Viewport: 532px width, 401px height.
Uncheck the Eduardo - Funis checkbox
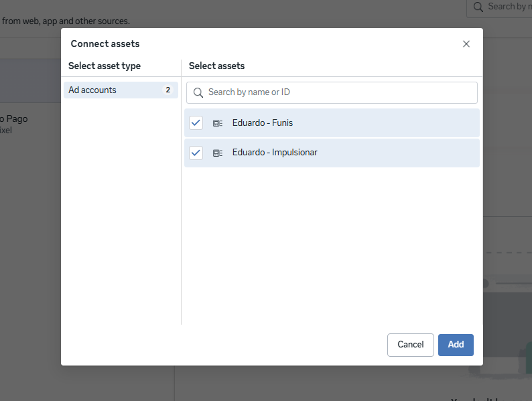(196, 123)
